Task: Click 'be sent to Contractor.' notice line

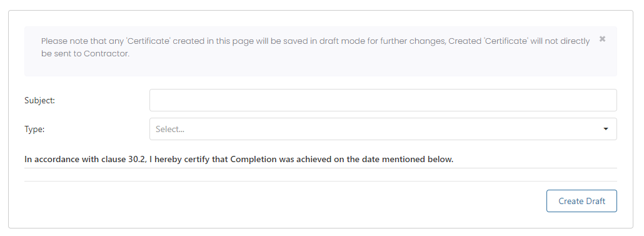Action: (85, 54)
